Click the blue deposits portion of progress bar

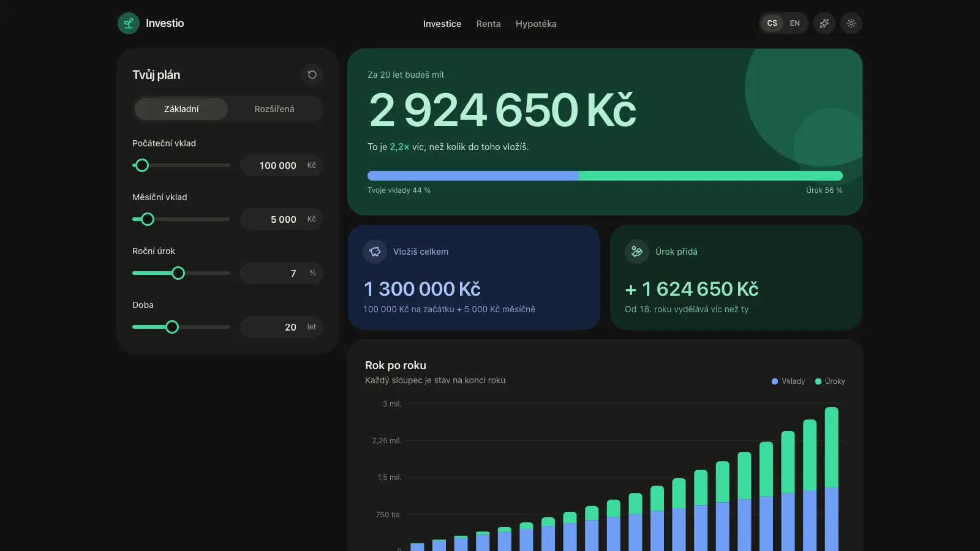click(473, 176)
